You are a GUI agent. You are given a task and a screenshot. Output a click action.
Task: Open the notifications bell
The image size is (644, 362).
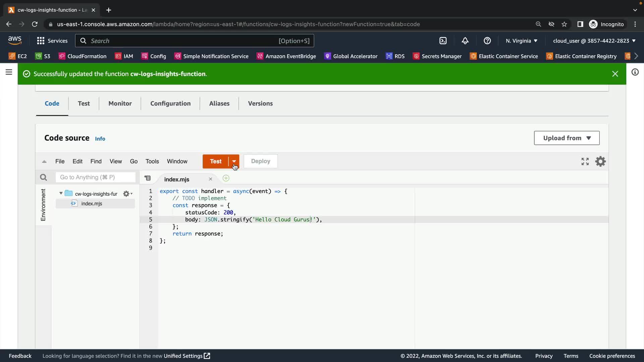click(x=465, y=41)
